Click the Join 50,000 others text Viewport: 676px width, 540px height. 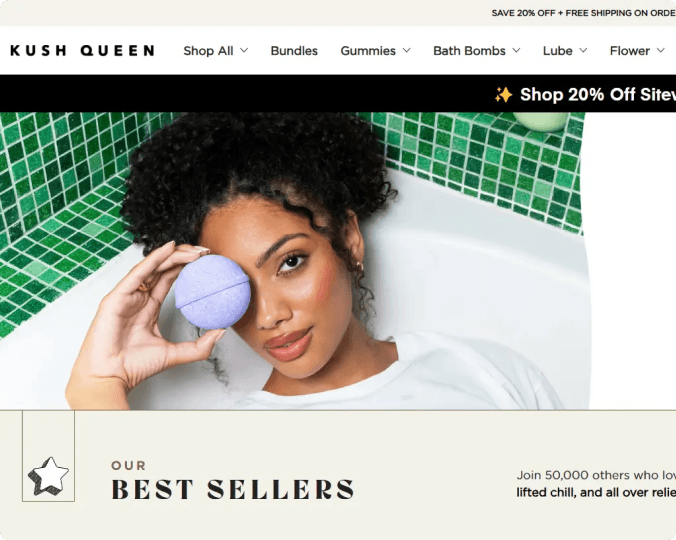pos(596,475)
